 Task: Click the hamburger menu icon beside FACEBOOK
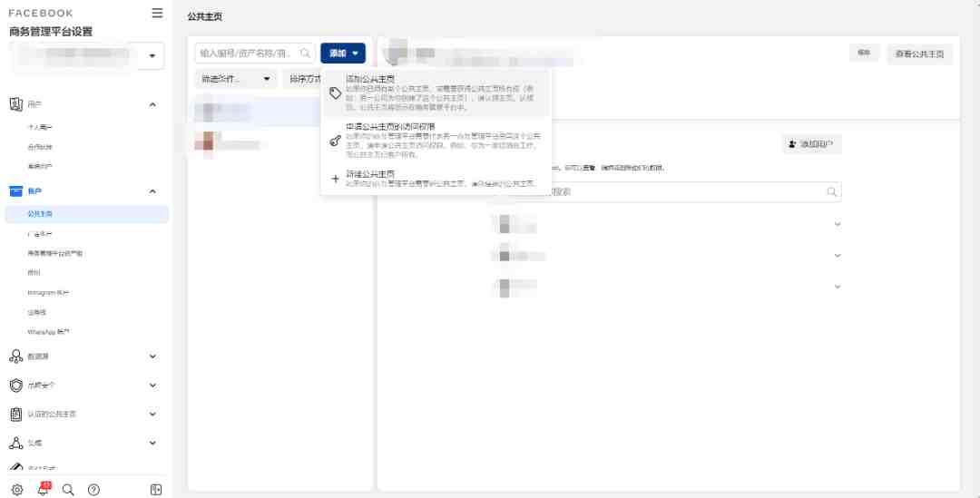coord(158,13)
